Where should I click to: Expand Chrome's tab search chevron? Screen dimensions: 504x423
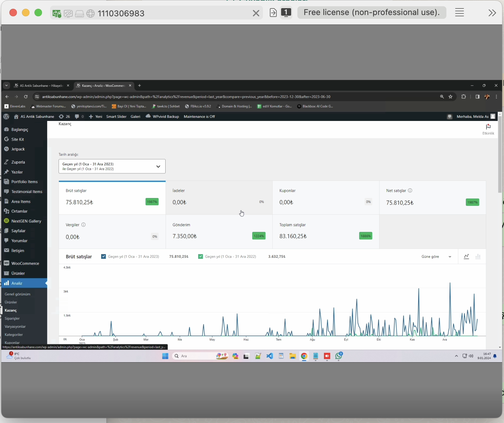(6, 86)
